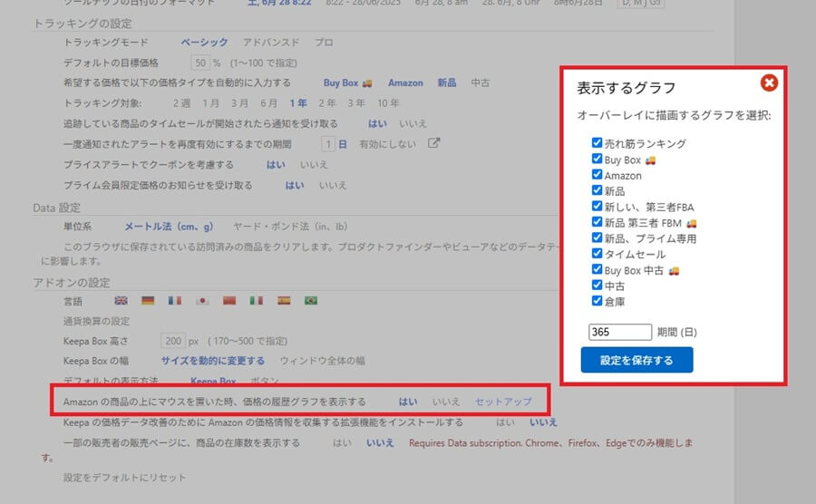Set tracking period to 2 年
Image resolution: width=816 pixels, height=504 pixels.
coord(327,103)
